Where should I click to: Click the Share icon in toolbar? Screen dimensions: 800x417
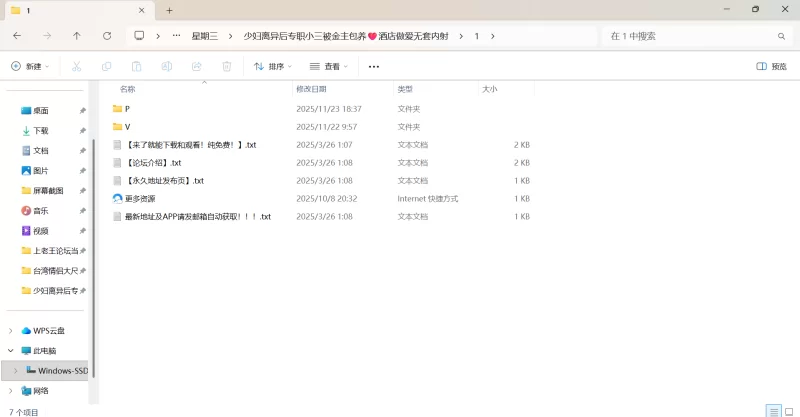(x=197, y=67)
